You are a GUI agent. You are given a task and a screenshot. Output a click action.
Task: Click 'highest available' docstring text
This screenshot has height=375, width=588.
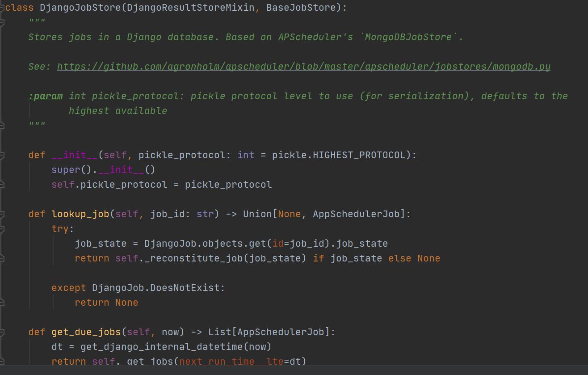tap(118, 111)
